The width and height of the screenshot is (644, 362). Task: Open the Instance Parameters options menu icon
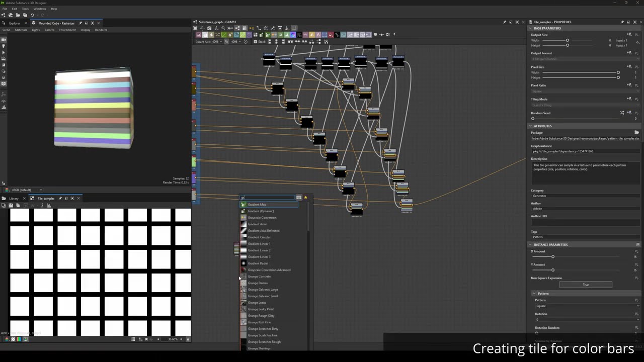pos(637,245)
